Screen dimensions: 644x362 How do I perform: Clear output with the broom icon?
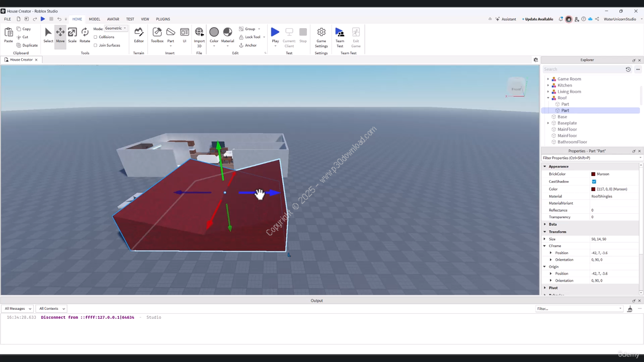(x=629, y=309)
